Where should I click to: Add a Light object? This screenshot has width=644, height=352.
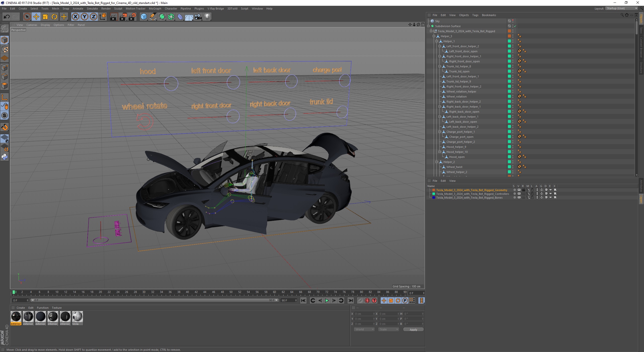coord(207,17)
